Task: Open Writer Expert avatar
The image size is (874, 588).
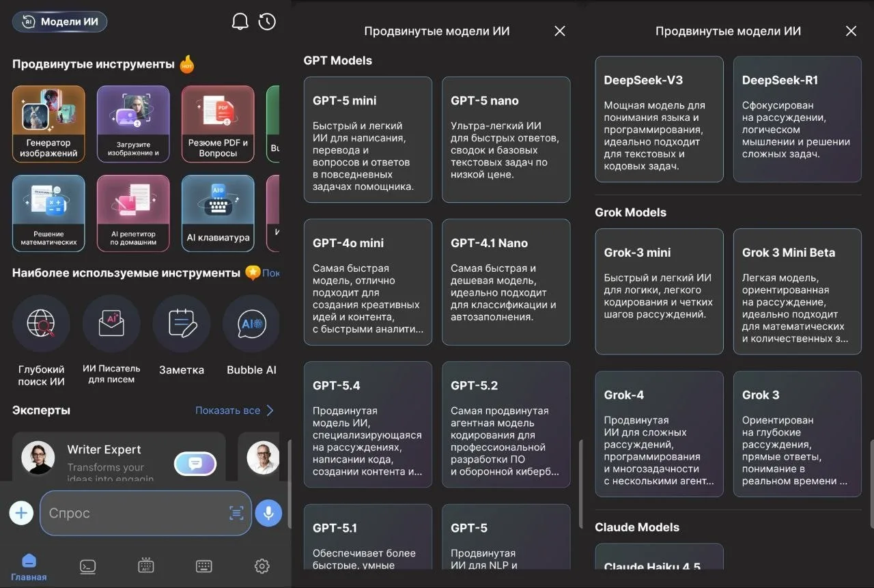Action: click(x=38, y=458)
